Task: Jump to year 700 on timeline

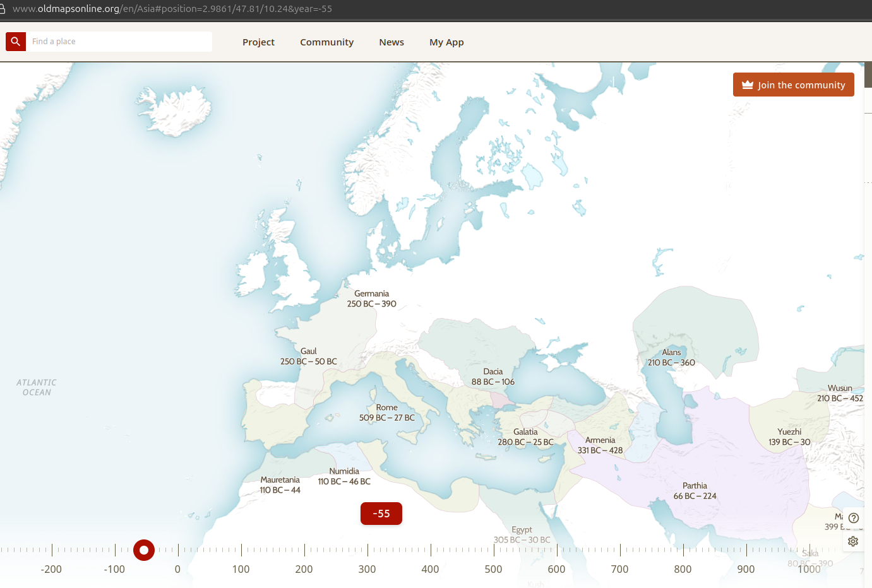Action: click(619, 569)
